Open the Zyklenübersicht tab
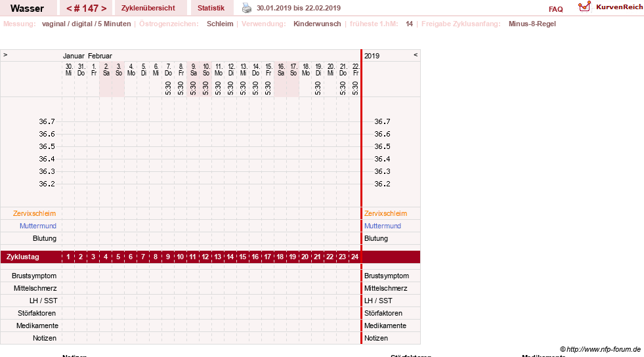The image size is (644, 357). click(148, 8)
